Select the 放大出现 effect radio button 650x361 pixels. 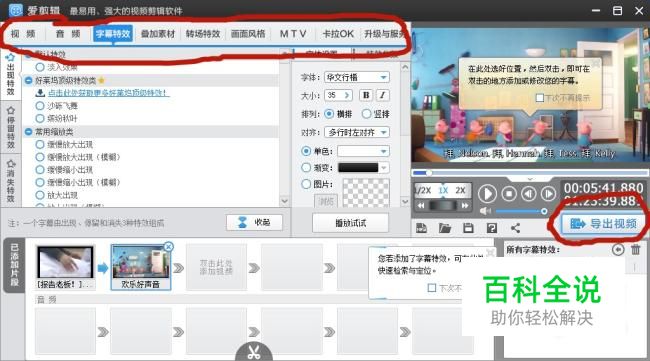tap(40, 195)
